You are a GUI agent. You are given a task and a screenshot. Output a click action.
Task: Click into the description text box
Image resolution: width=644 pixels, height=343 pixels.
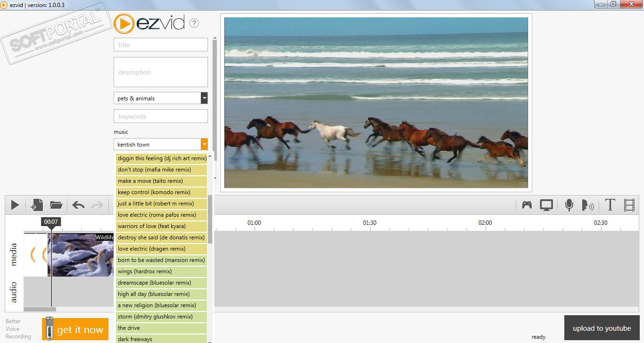click(161, 72)
